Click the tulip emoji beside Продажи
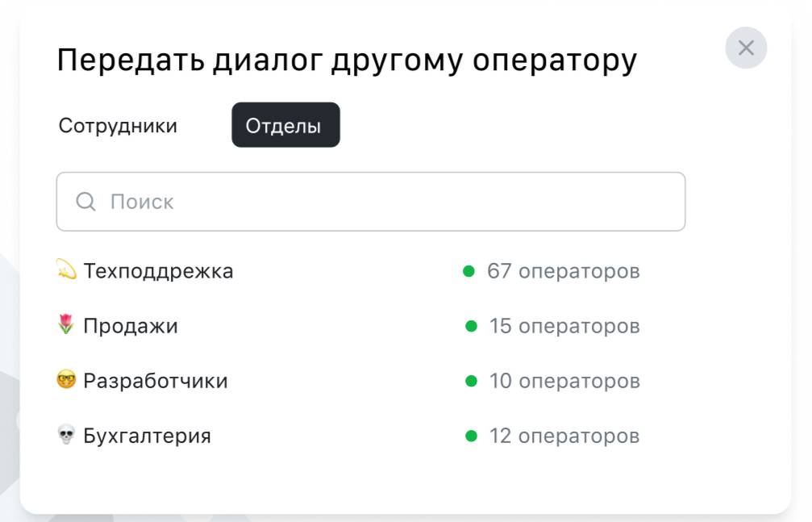 point(66,326)
